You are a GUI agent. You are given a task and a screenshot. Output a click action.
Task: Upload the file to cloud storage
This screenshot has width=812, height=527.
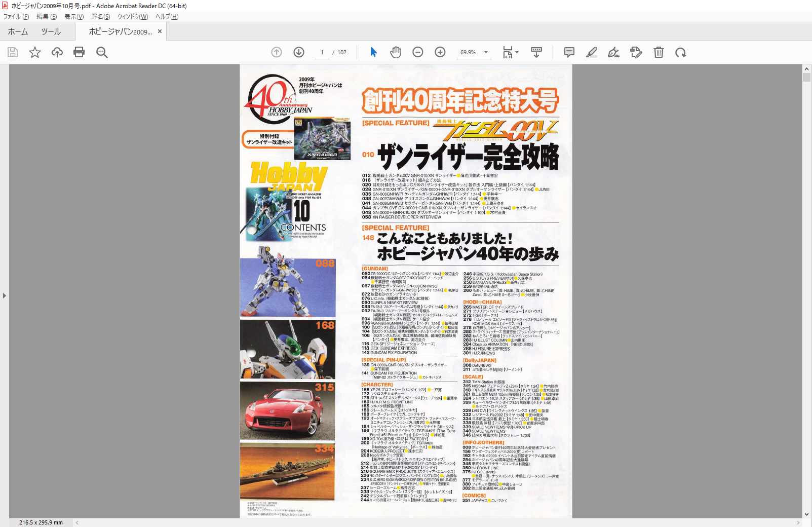pyautogui.click(x=57, y=52)
